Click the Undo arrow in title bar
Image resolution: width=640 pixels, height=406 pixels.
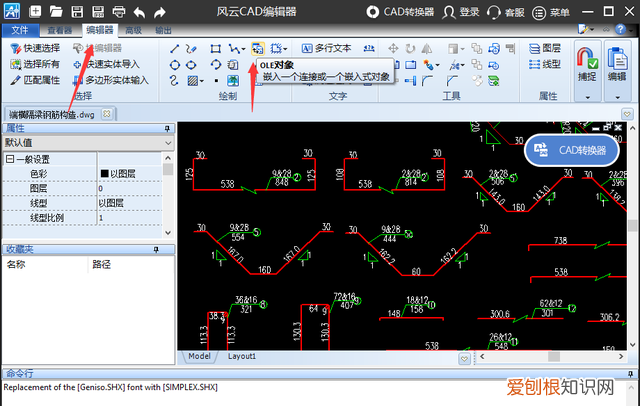(139, 12)
